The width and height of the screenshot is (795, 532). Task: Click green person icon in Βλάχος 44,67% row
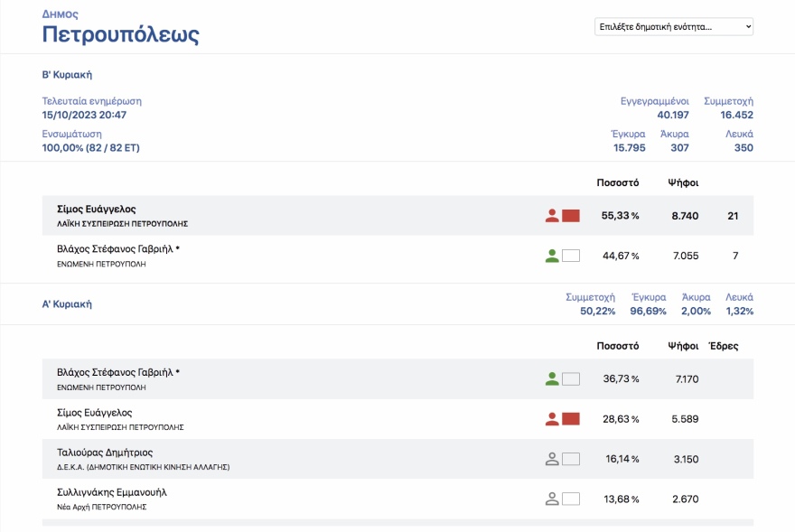pos(552,256)
